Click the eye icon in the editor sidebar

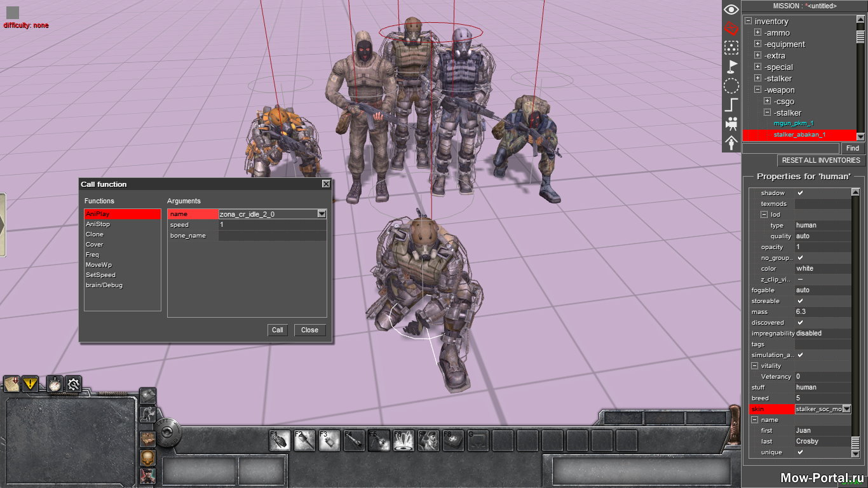coord(731,10)
